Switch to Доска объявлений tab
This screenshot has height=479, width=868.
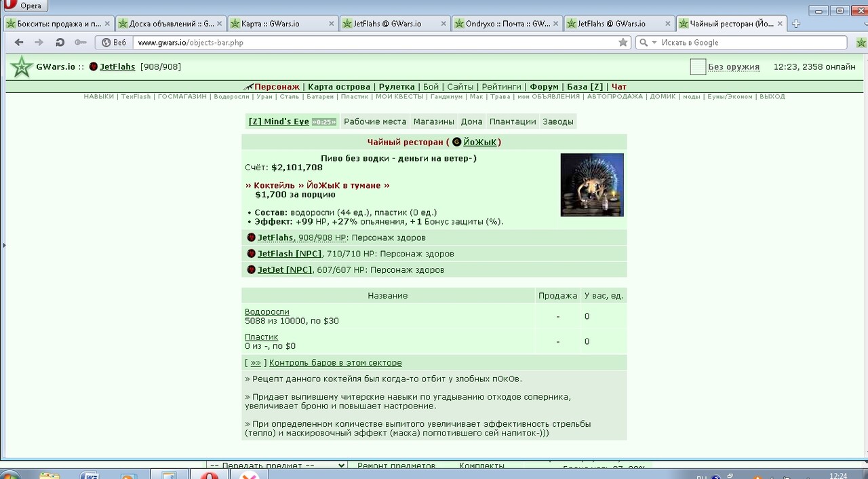[170, 24]
